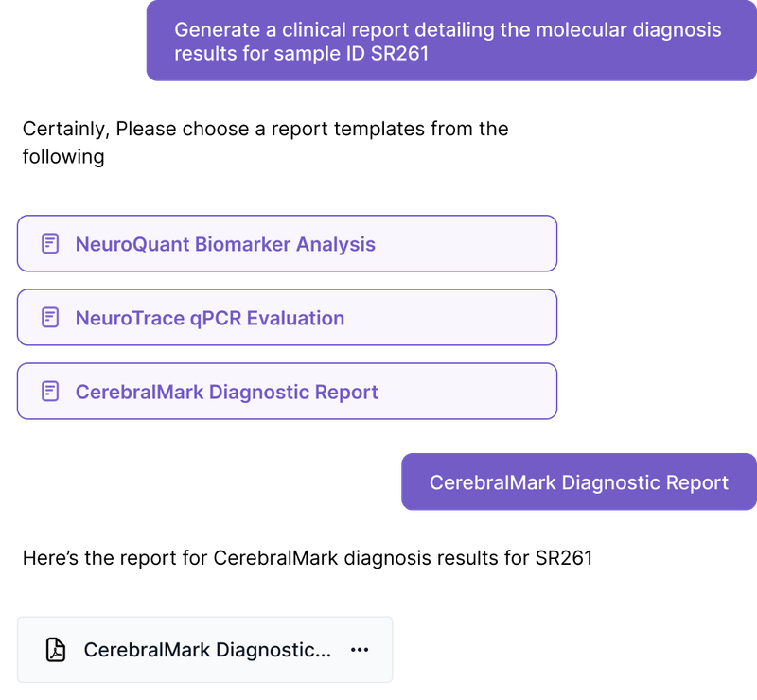Click the message confirming the SR261 report
Screen dimensions: 757x700
(x=312, y=556)
